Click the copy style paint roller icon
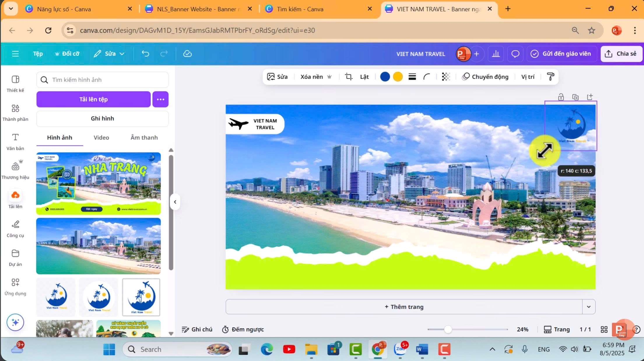 (550, 77)
